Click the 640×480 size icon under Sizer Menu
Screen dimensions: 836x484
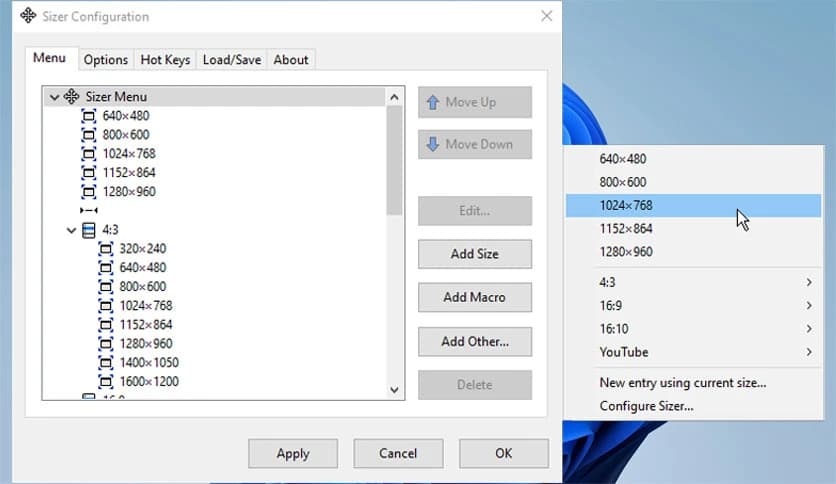[x=89, y=116]
